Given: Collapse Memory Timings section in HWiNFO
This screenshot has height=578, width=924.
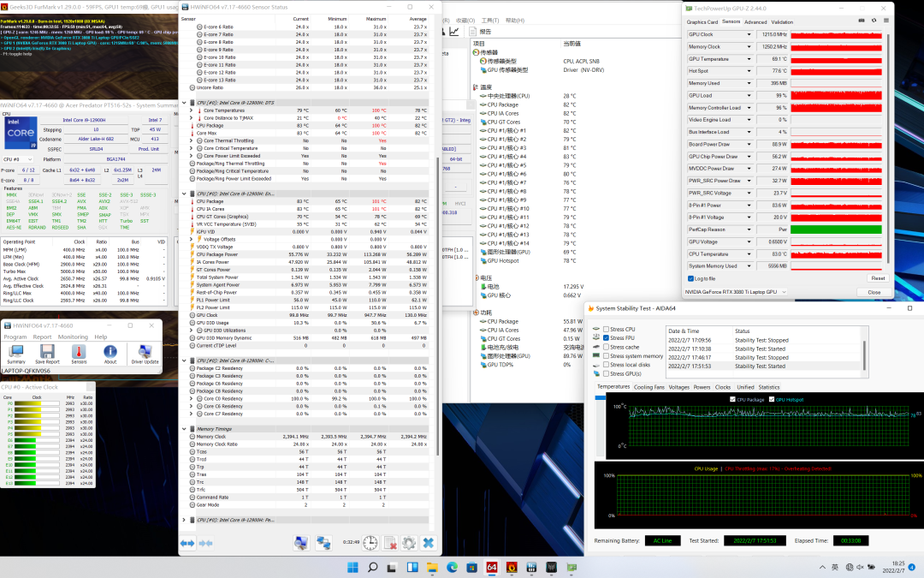Looking at the screenshot, I should click(184, 429).
